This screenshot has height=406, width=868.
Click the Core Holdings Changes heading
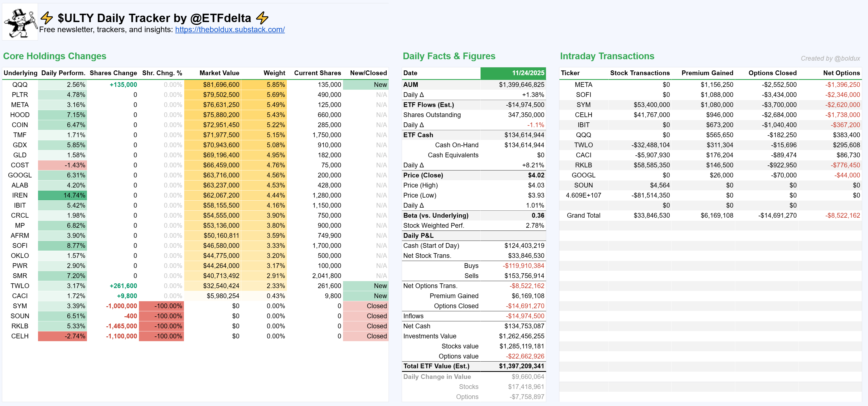pos(55,56)
